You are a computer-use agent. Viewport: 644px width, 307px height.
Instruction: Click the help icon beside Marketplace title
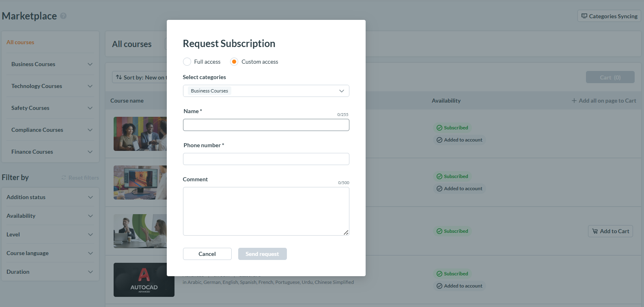point(63,16)
